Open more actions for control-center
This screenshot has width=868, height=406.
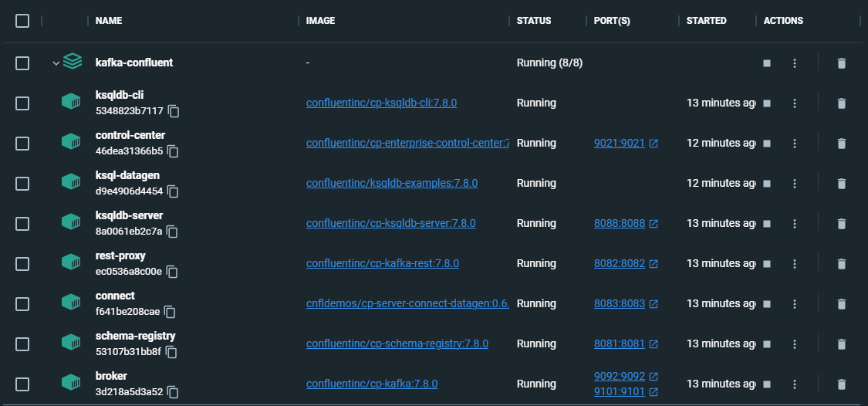tap(795, 144)
